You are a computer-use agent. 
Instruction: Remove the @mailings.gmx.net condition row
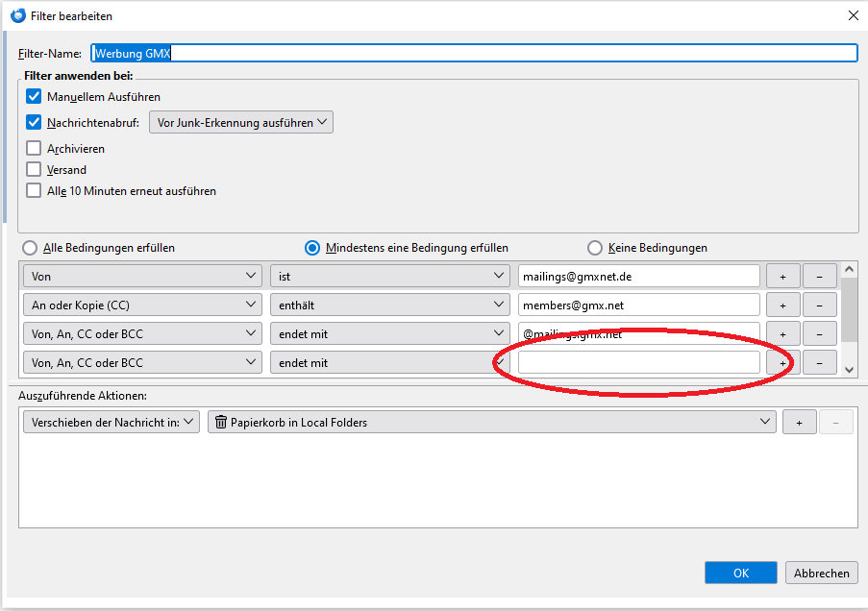point(819,333)
